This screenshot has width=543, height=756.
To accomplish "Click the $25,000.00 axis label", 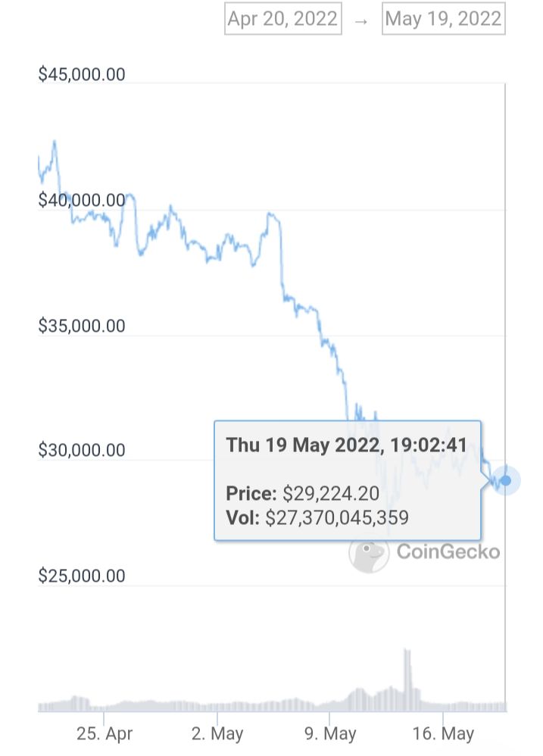I will pos(82,576).
